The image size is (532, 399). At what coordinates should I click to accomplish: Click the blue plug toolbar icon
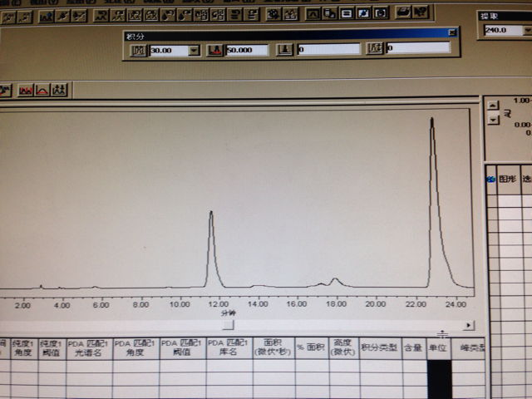[x=364, y=13]
